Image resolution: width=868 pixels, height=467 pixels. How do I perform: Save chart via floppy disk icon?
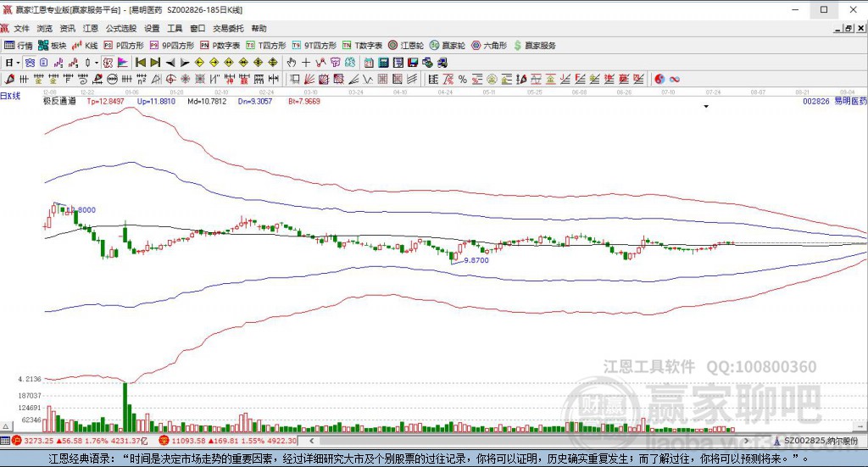[x=413, y=63]
